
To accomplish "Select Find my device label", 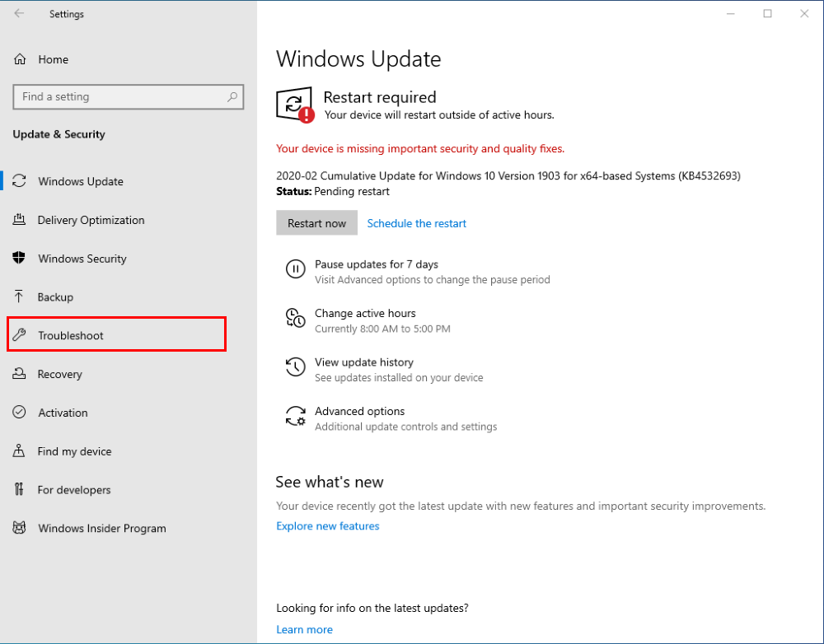I will pyautogui.click(x=74, y=451).
